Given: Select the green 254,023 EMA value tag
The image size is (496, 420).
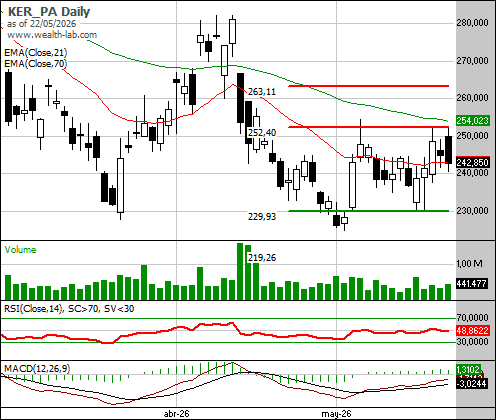Looking at the screenshot, I should (x=472, y=120).
